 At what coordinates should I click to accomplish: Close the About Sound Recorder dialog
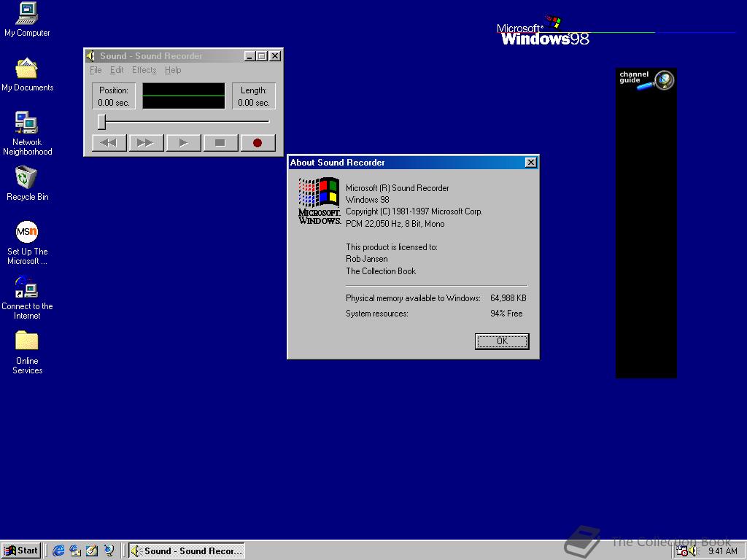coord(531,163)
